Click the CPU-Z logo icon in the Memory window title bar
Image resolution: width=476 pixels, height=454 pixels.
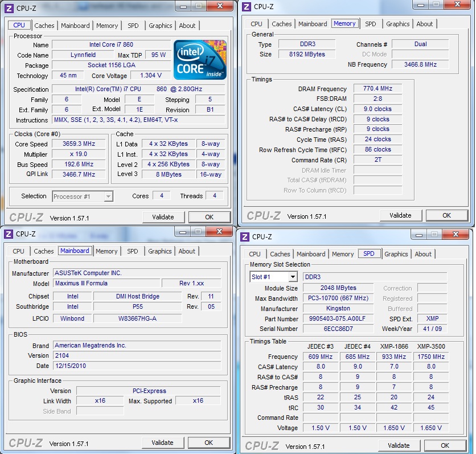(247, 7)
